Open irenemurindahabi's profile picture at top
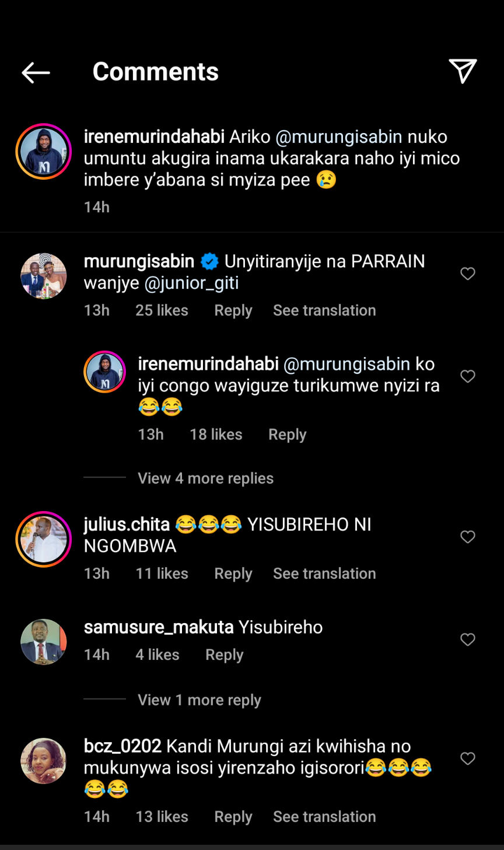Image resolution: width=504 pixels, height=850 pixels. (44, 152)
